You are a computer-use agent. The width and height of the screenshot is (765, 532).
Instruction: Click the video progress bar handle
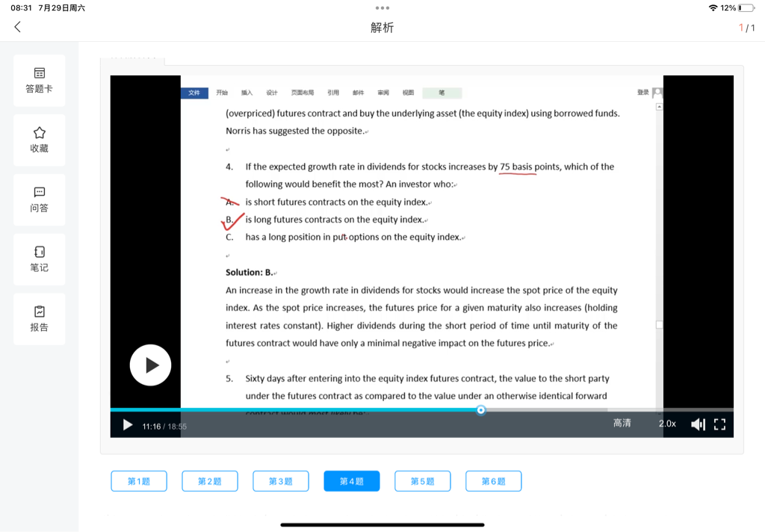(x=481, y=409)
